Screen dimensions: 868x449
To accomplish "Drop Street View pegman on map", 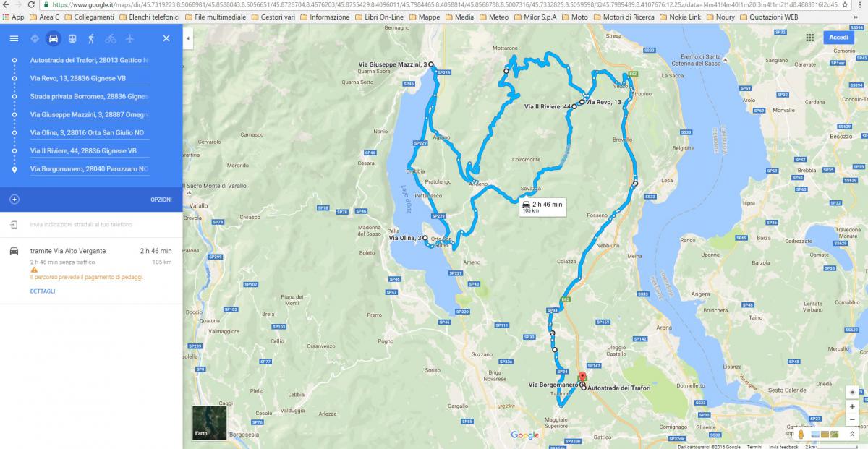I will [801, 434].
